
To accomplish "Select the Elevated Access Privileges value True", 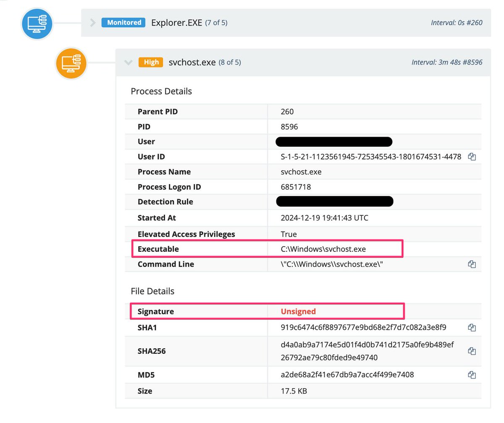I will 289,234.
